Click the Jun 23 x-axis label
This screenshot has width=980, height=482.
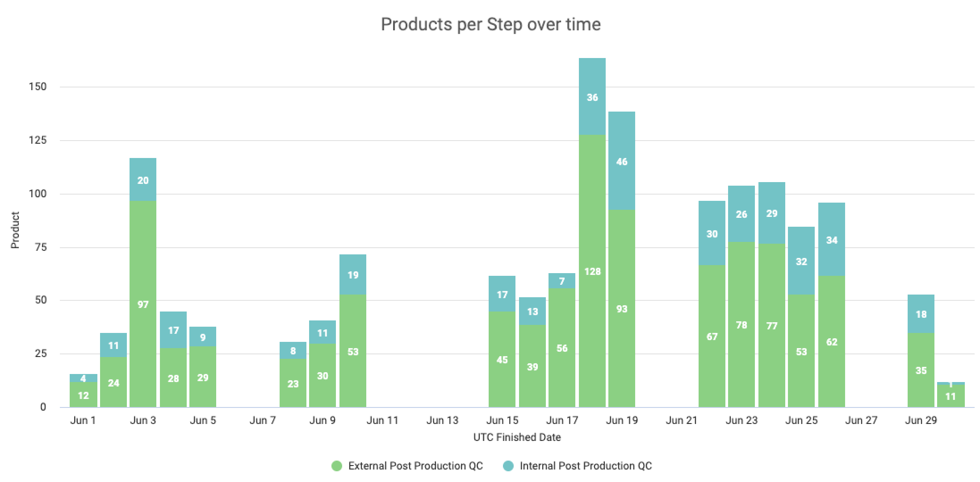[x=741, y=420]
